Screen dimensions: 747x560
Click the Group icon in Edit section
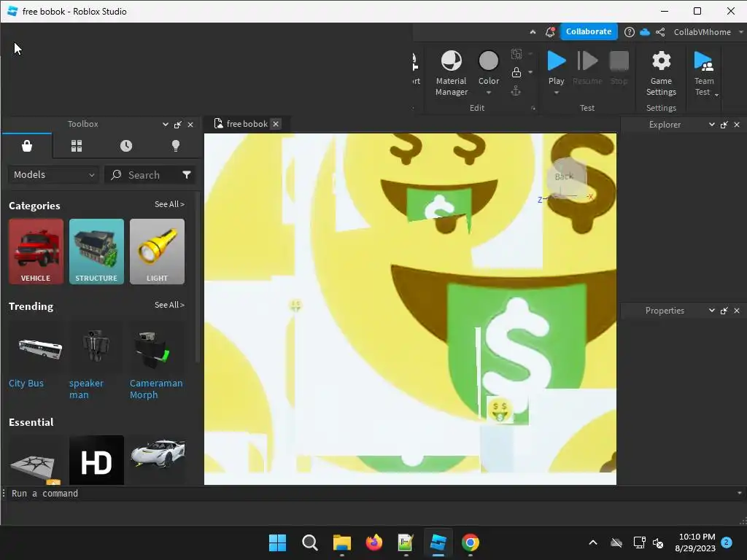[516, 54]
